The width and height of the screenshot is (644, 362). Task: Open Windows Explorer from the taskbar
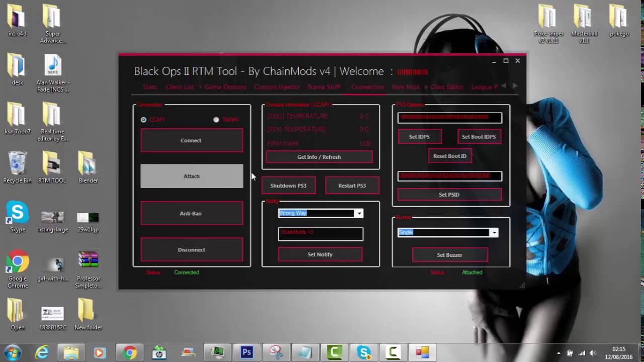(x=71, y=352)
